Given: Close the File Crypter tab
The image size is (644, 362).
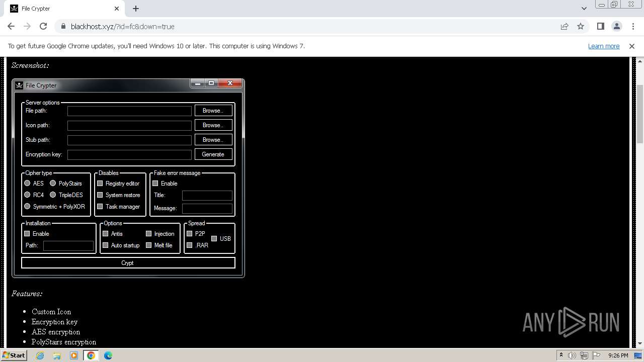Looking at the screenshot, I should pyautogui.click(x=117, y=9).
